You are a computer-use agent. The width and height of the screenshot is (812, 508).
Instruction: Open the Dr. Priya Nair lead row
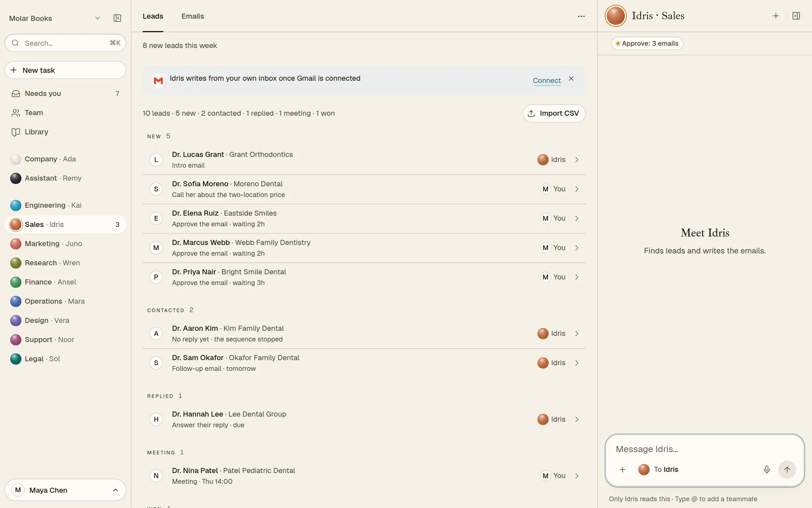pos(364,277)
